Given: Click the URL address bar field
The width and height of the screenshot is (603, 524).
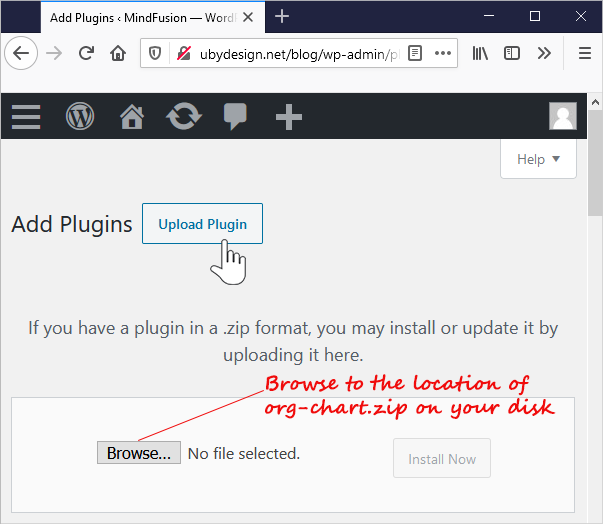Looking at the screenshot, I should pyautogui.click(x=298, y=54).
